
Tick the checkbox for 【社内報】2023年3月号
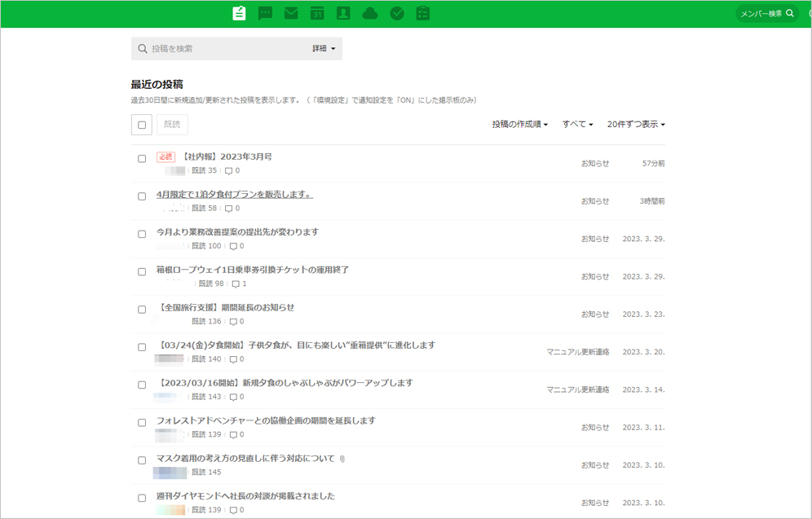tap(142, 159)
